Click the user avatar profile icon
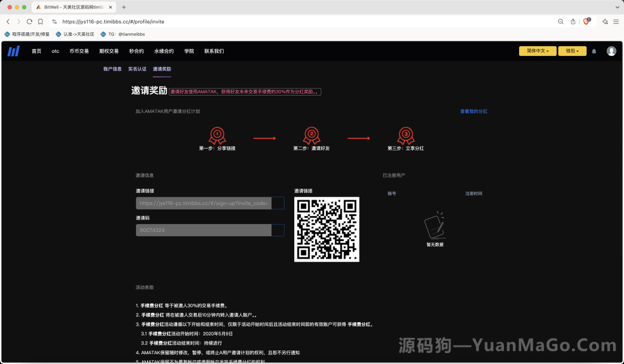The width and height of the screenshot is (624, 364). point(611,51)
